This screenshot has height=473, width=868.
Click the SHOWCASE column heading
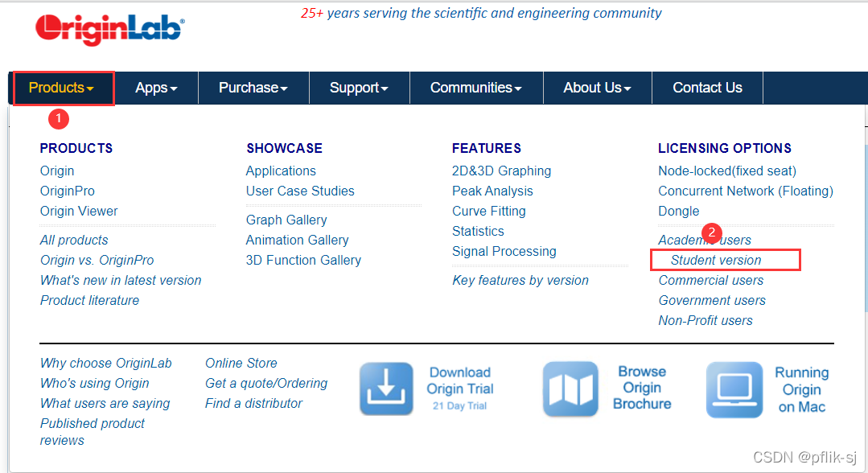pyautogui.click(x=284, y=149)
